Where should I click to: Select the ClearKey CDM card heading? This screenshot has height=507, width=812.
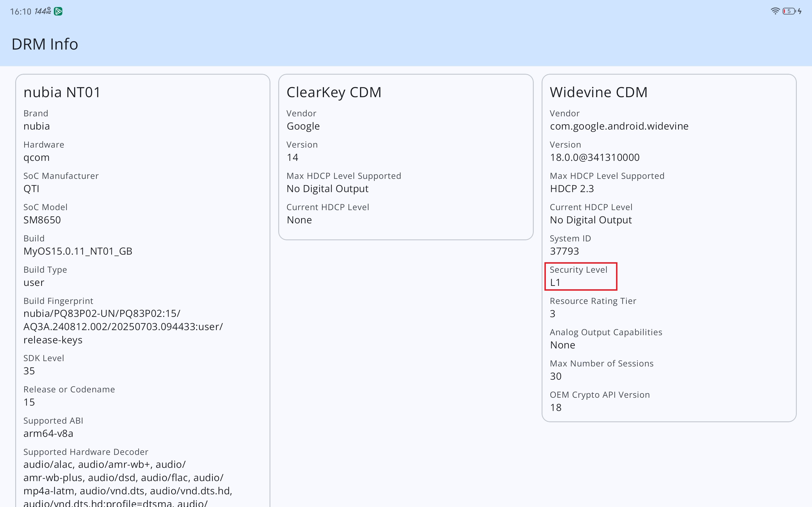pos(334,92)
